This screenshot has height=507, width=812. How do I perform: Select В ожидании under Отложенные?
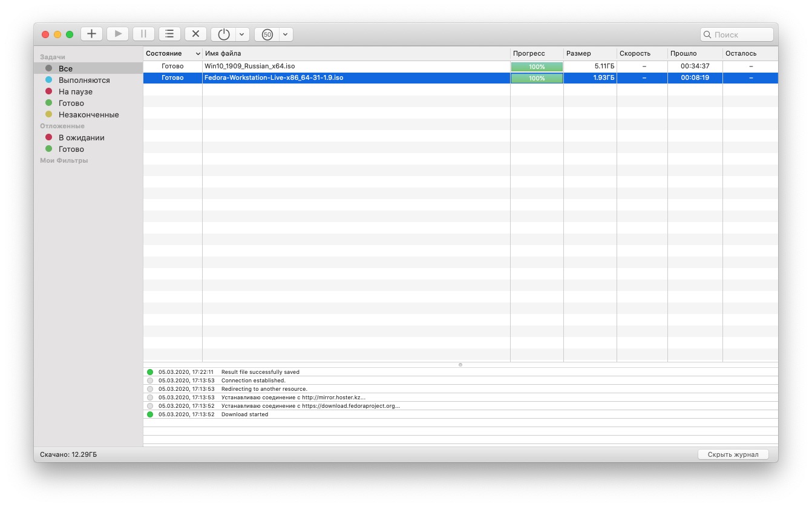pyautogui.click(x=81, y=137)
